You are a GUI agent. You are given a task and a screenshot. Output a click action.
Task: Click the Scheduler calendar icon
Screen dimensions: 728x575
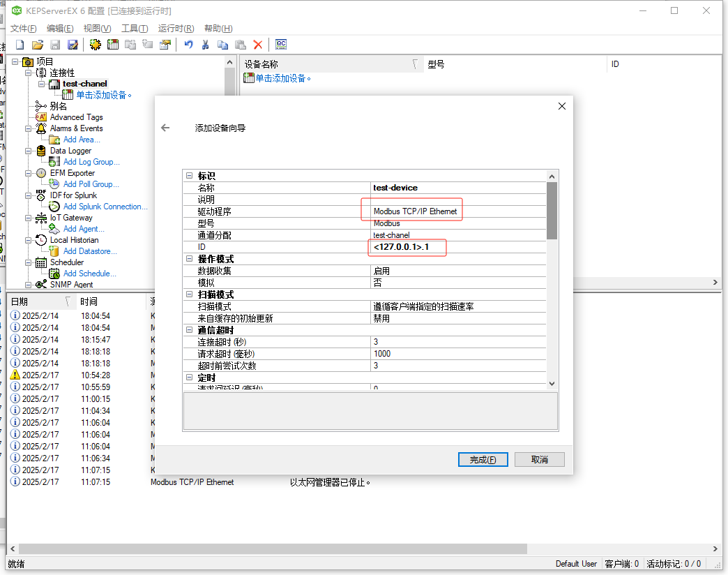tap(41, 262)
